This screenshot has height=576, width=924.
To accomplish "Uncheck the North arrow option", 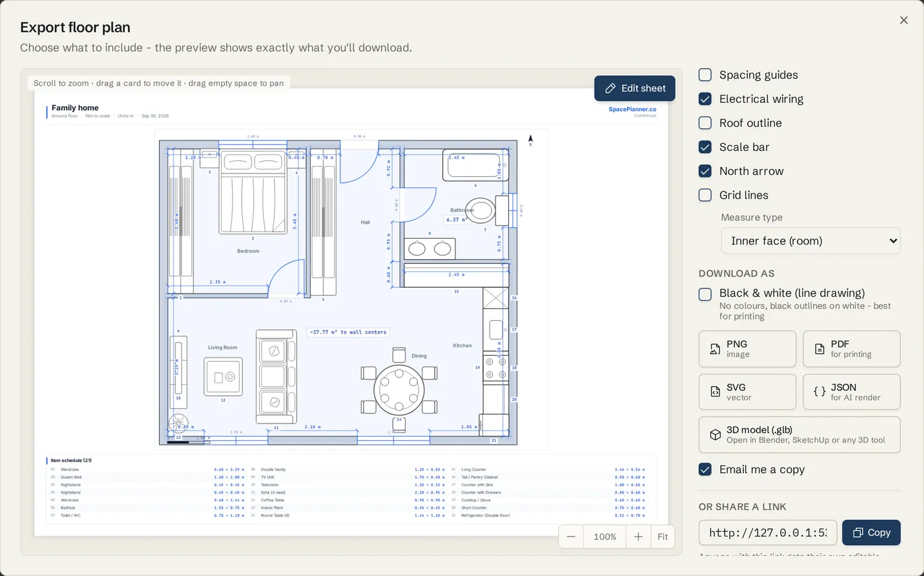I will (x=705, y=171).
